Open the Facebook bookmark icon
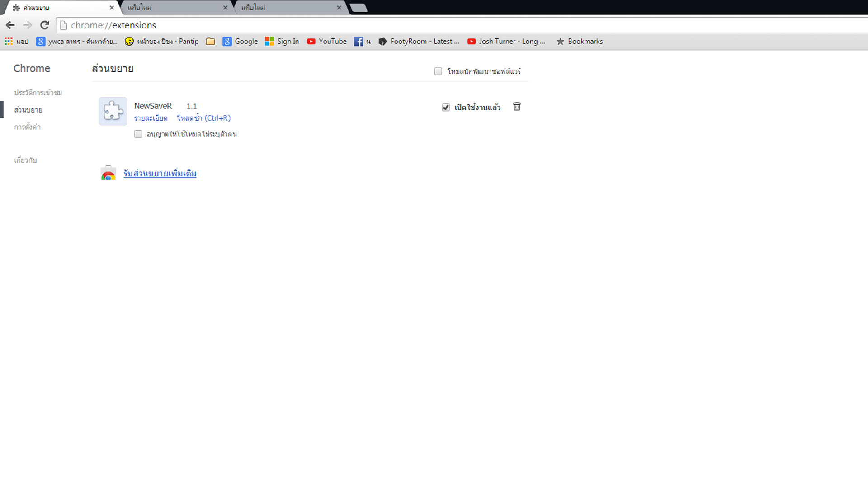Screen dimensions: 868x488 click(359, 41)
